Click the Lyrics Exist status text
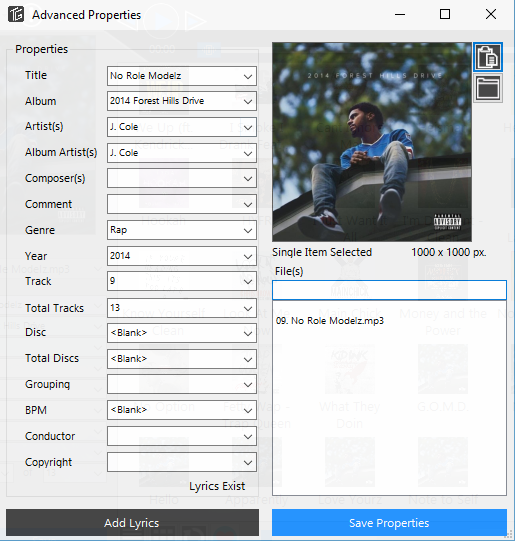515x541 pixels. pos(217,486)
